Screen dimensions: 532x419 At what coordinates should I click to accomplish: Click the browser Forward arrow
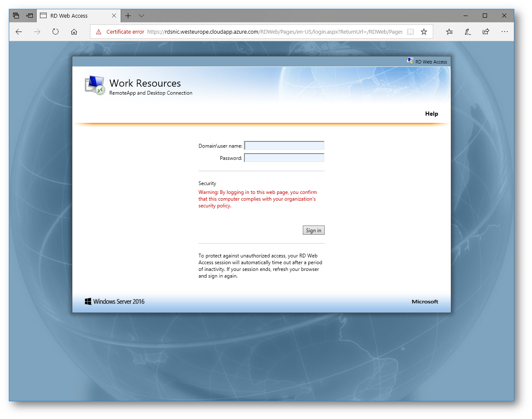coord(37,32)
